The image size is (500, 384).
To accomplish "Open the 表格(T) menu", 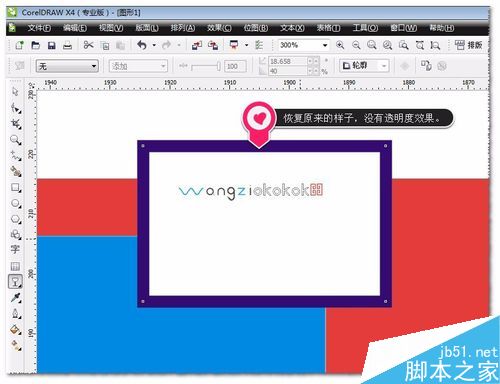I will tap(328, 28).
